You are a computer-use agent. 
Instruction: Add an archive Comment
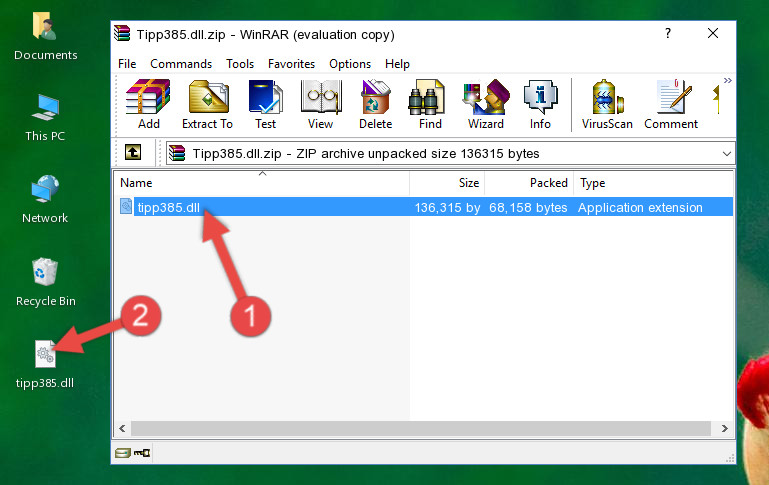coord(671,104)
